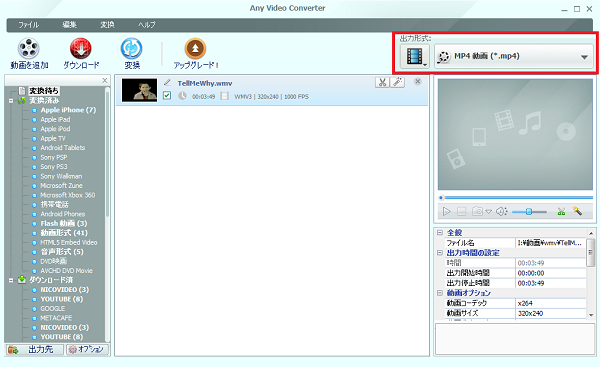Select Apple iPhone (7) in the tree
The image size is (600, 367).
click(x=68, y=110)
